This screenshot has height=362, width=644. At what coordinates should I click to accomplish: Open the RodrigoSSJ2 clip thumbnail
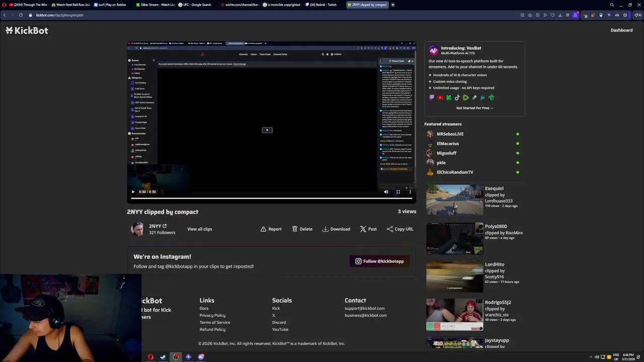point(454,314)
